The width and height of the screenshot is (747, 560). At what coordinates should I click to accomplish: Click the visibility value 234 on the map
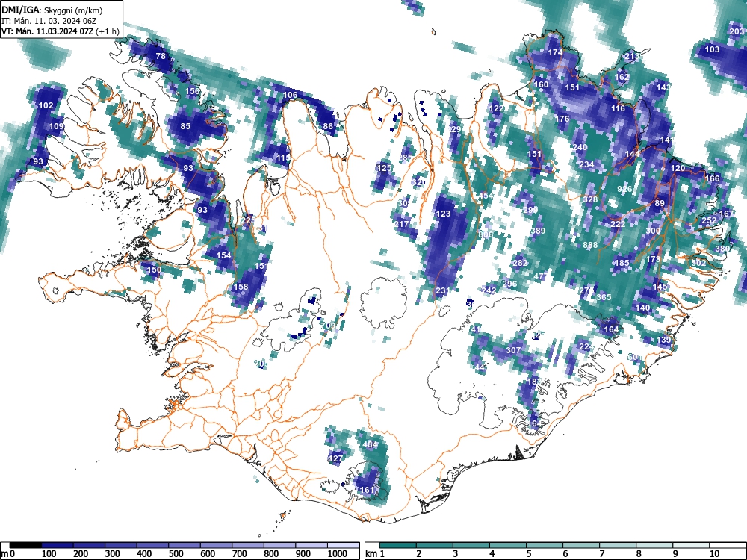(586, 165)
